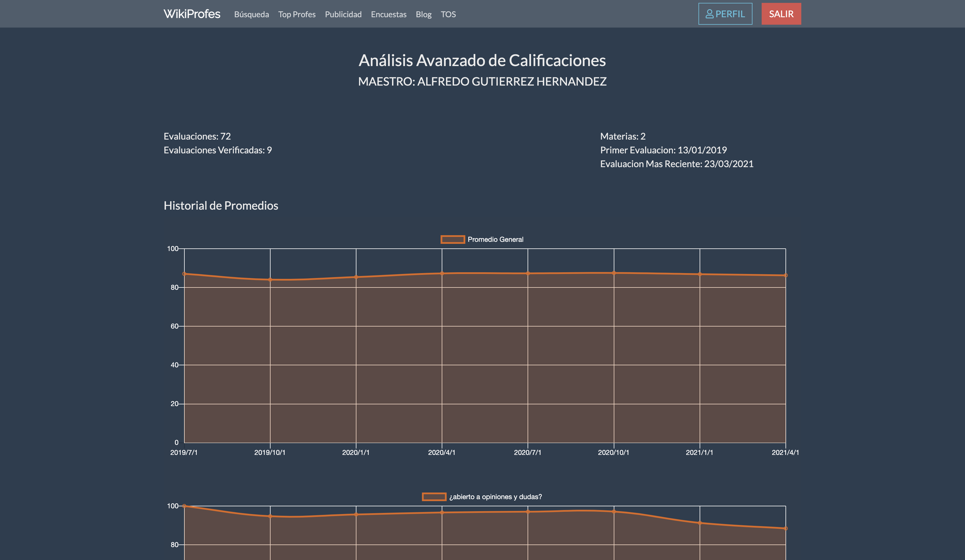Click the 'Historial de Promedios' heading
Image resolution: width=965 pixels, height=560 pixels.
(221, 206)
